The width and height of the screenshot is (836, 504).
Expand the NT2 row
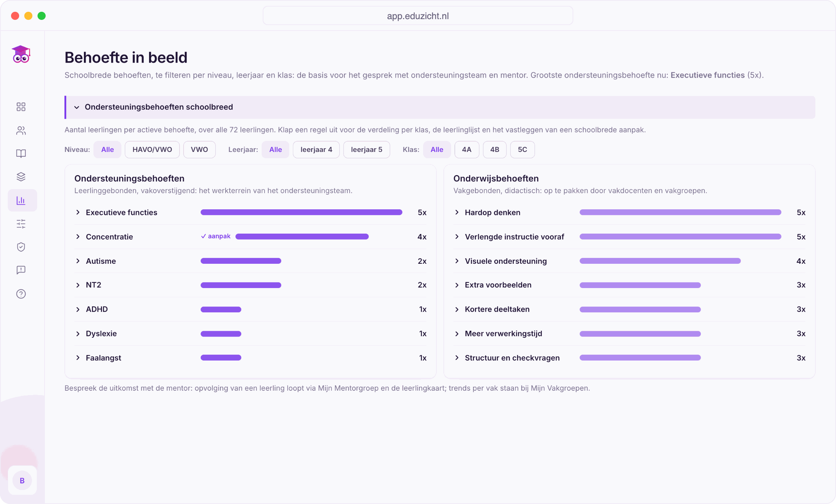[x=251, y=285]
